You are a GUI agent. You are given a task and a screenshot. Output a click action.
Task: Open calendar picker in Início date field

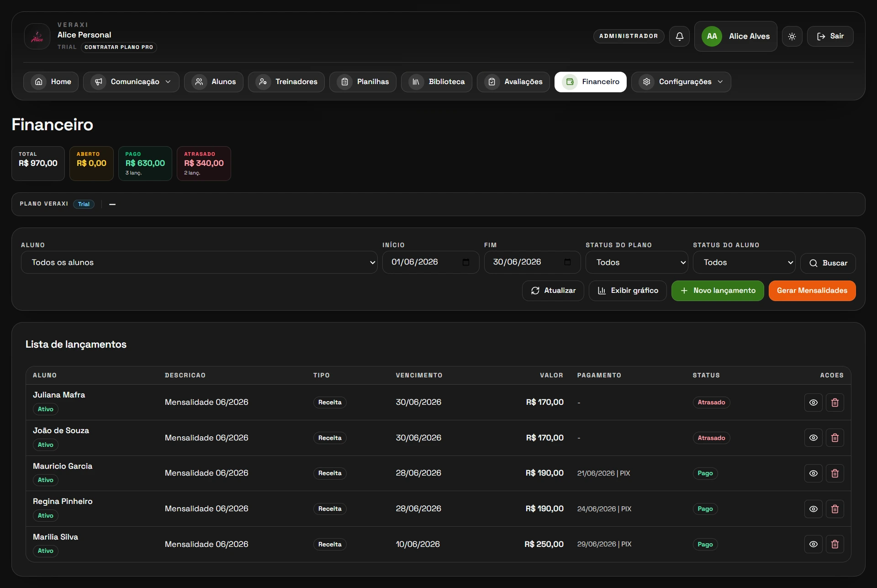[x=466, y=262]
